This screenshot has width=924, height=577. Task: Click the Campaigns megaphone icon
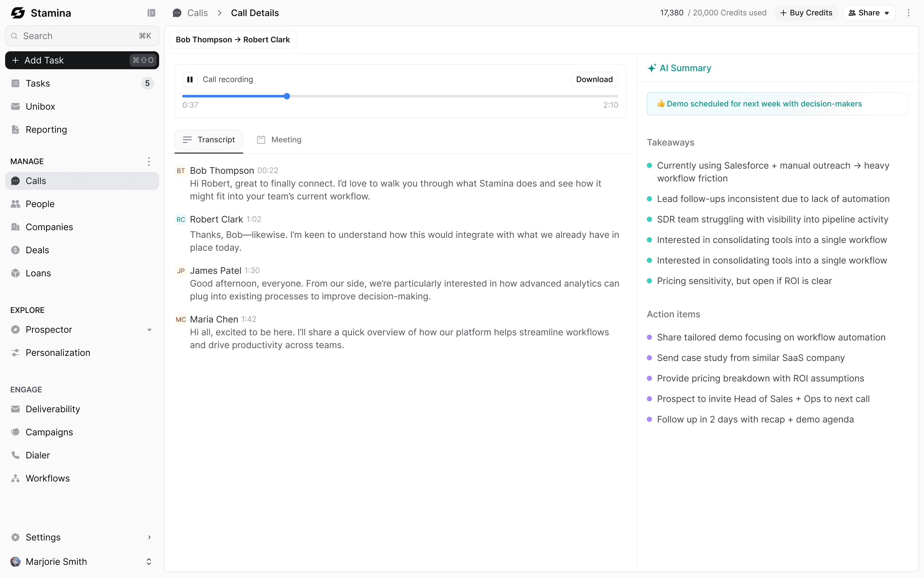click(x=15, y=432)
